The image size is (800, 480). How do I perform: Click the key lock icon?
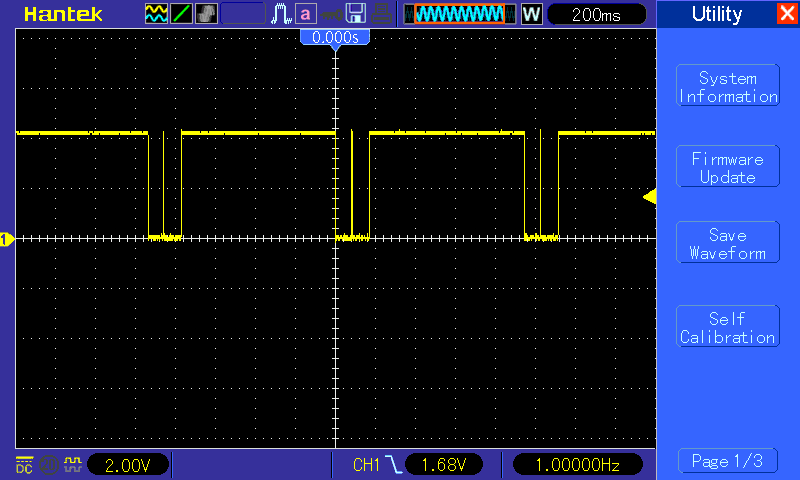coord(331,15)
